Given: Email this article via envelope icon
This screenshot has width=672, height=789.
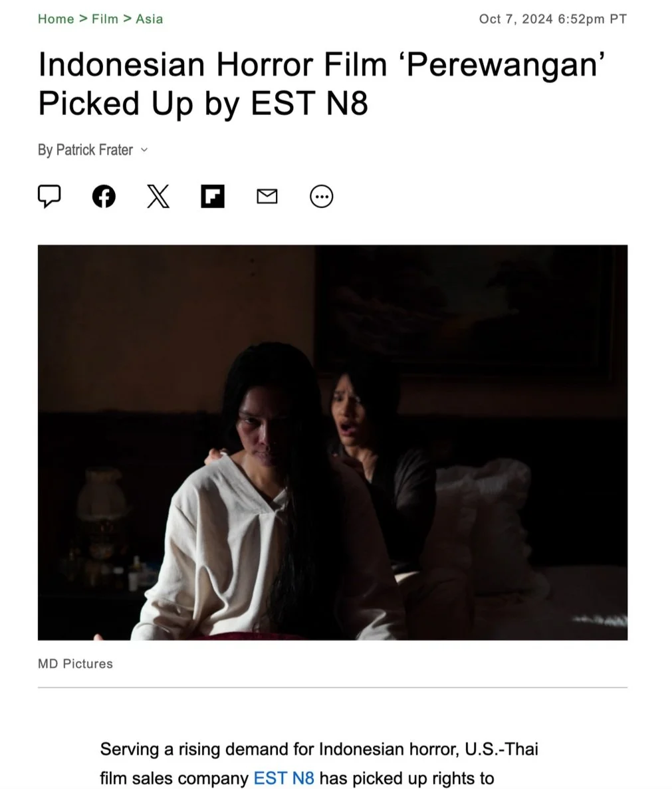Looking at the screenshot, I should click(267, 196).
